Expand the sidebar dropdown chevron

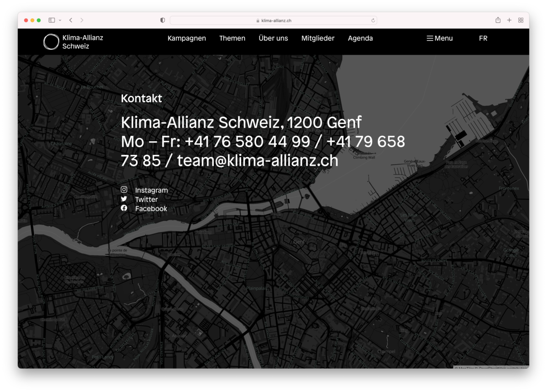(x=60, y=21)
